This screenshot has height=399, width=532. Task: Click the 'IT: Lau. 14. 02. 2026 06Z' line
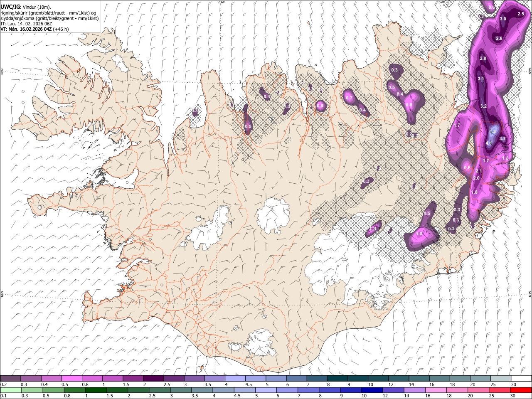tap(26, 24)
